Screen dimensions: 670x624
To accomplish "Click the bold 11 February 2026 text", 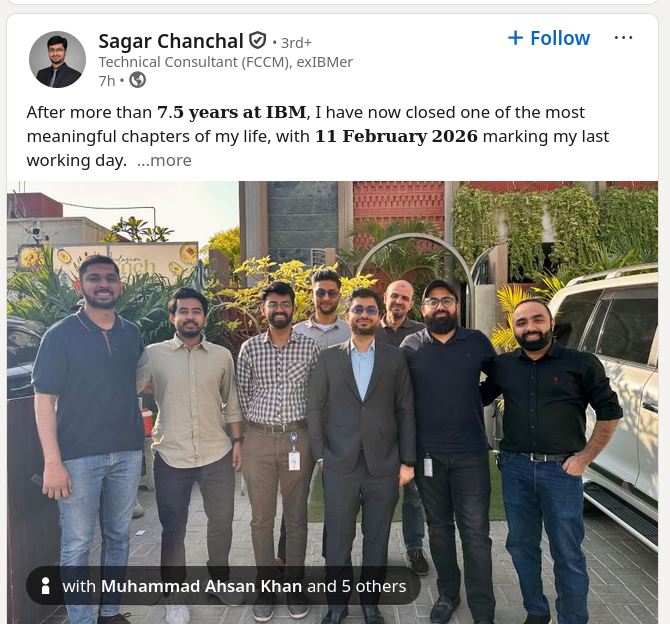I will pos(396,136).
